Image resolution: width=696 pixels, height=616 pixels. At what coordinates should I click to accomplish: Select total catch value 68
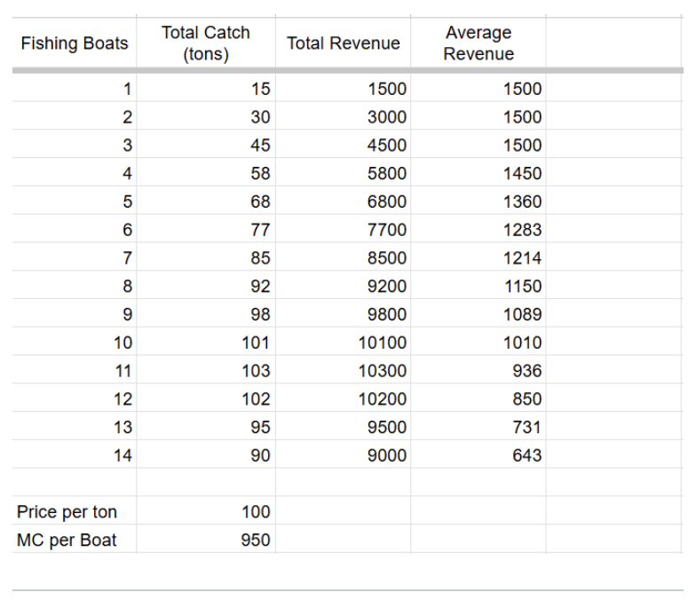coord(206,201)
